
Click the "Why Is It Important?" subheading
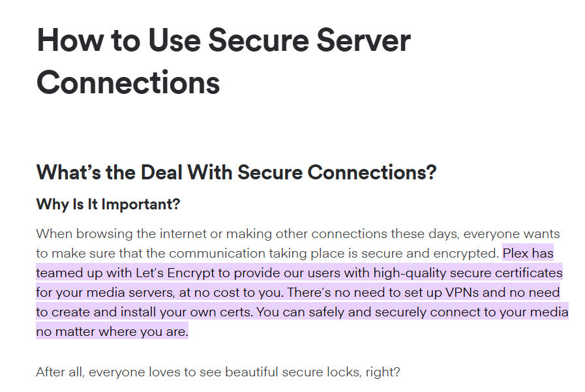(108, 204)
